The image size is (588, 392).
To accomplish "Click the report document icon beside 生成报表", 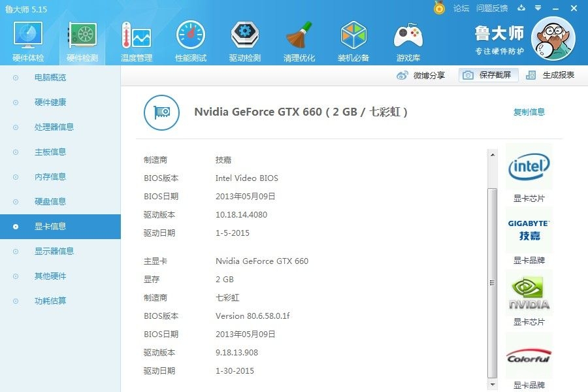I will pos(531,75).
